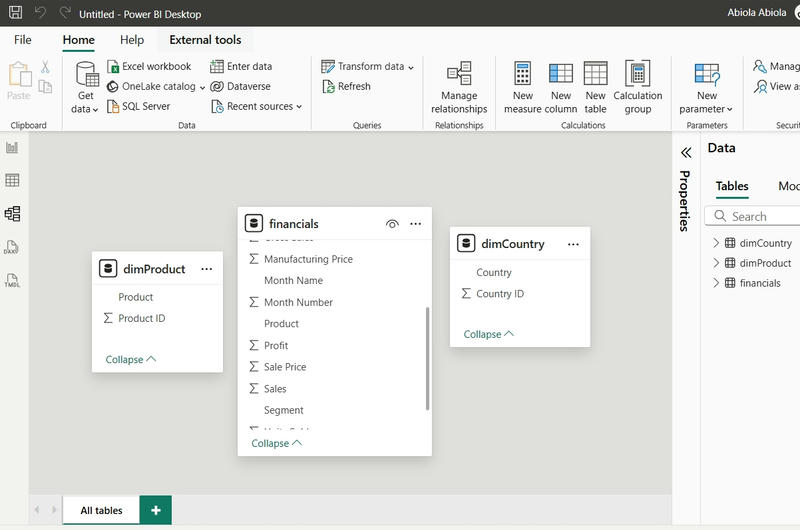Toggle visibility eye on financials table

[392, 224]
